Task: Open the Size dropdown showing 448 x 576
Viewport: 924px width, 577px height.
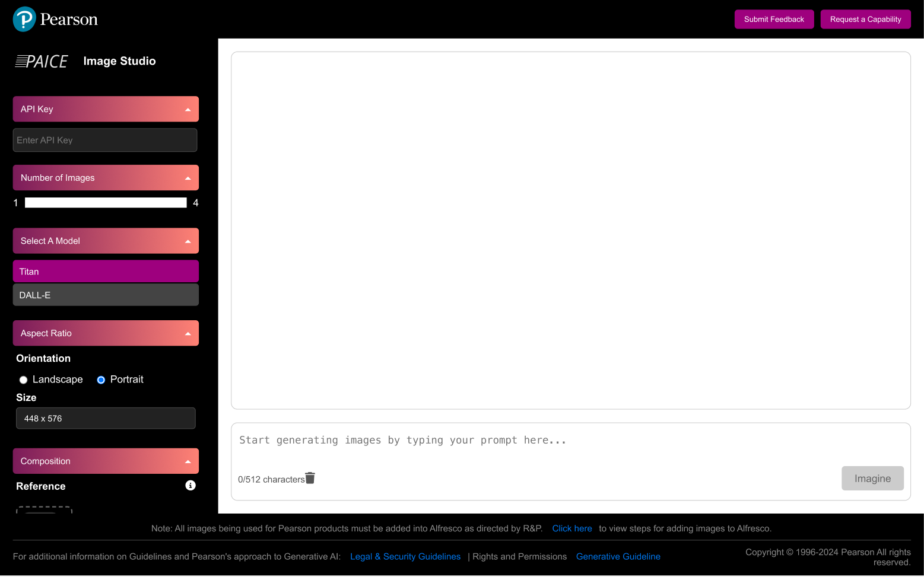Action: [x=106, y=418]
